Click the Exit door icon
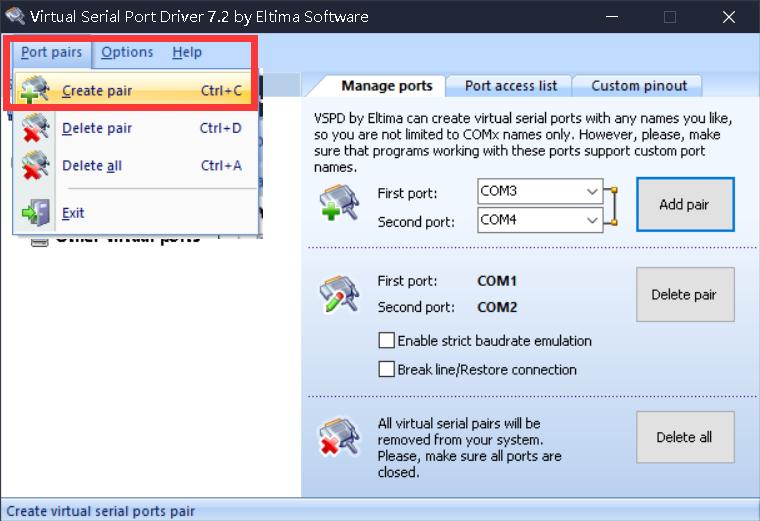760x521 pixels. click(x=36, y=212)
